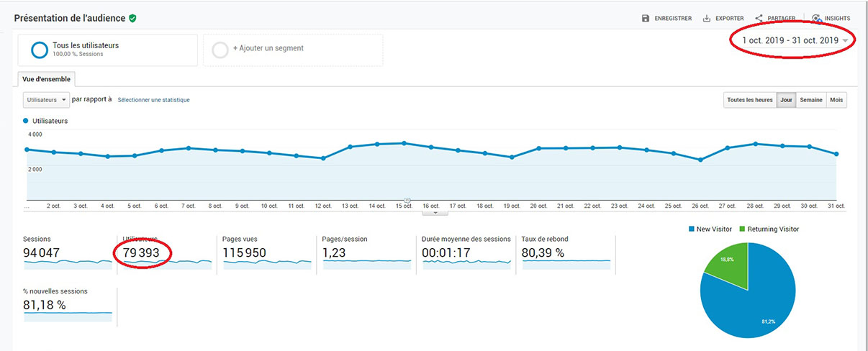Switch chart granularity to Mois
Image resolution: width=868 pixels, height=351 pixels.
[836, 100]
